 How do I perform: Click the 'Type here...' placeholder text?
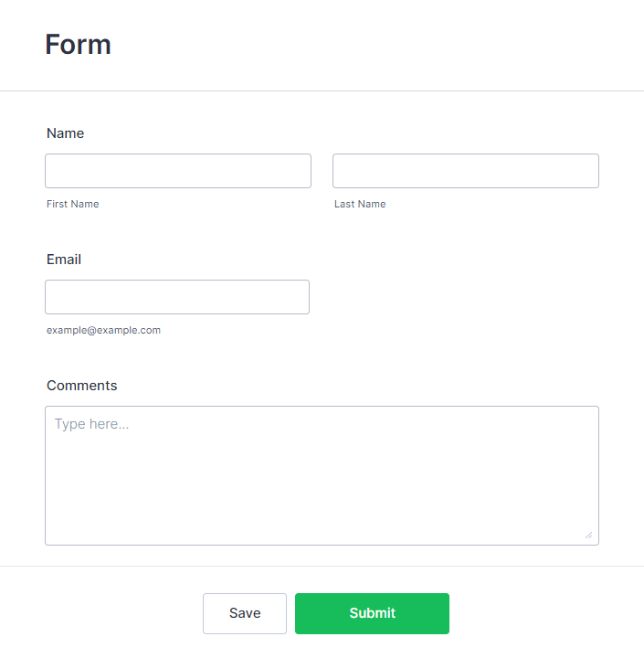pos(91,424)
